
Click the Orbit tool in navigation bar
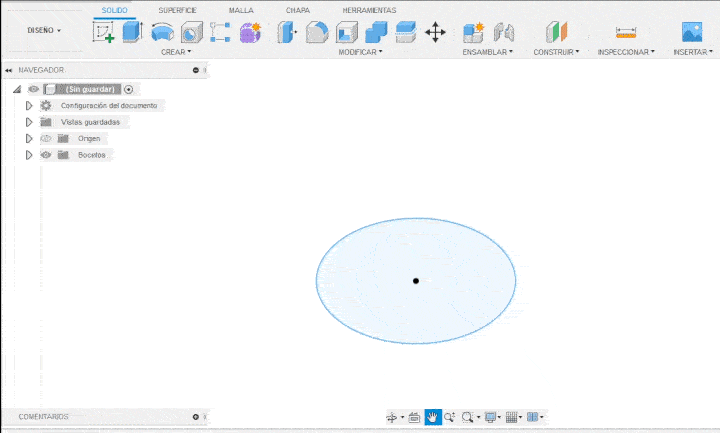pyautogui.click(x=392, y=417)
